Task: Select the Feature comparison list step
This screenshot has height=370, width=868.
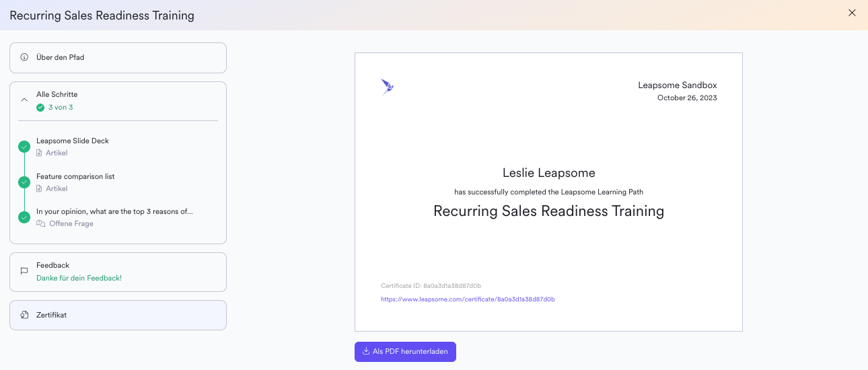Action: pos(75,177)
